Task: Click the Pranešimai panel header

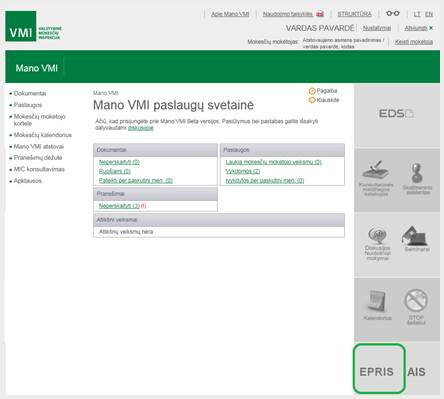Action: 155,194
